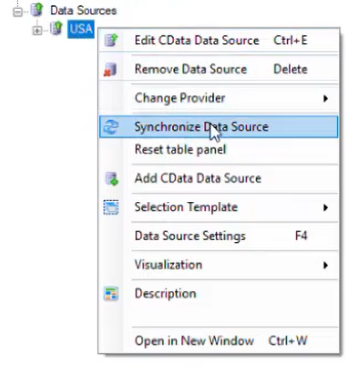Click the Synchronize Data Source icon

tap(110, 127)
